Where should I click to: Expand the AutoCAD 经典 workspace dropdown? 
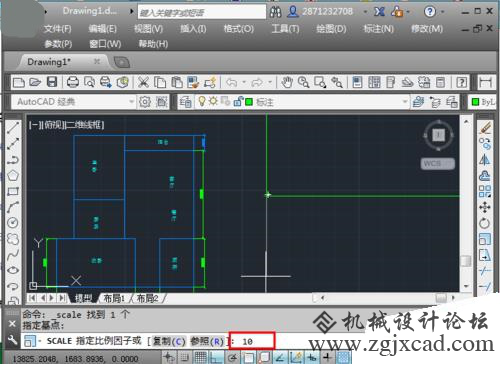point(132,102)
